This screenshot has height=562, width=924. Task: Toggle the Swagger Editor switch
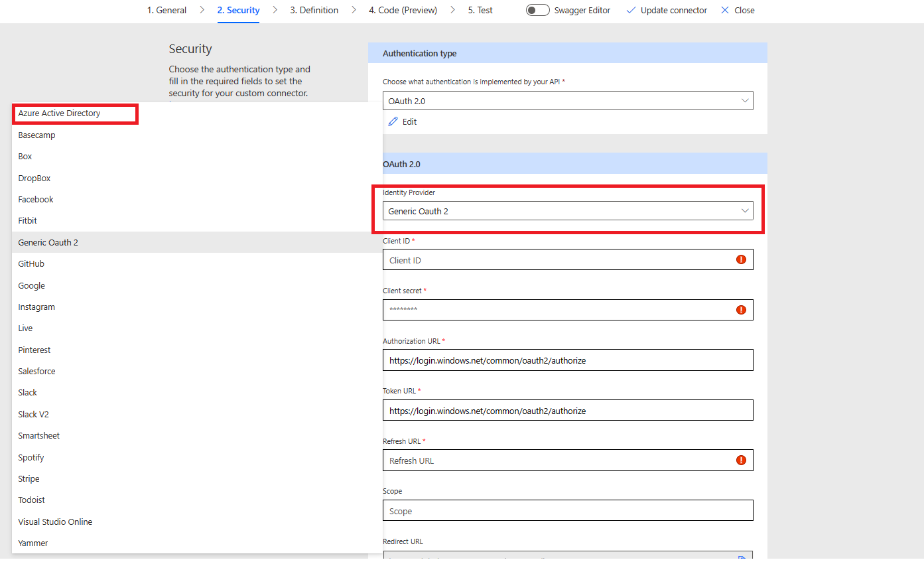coord(537,10)
